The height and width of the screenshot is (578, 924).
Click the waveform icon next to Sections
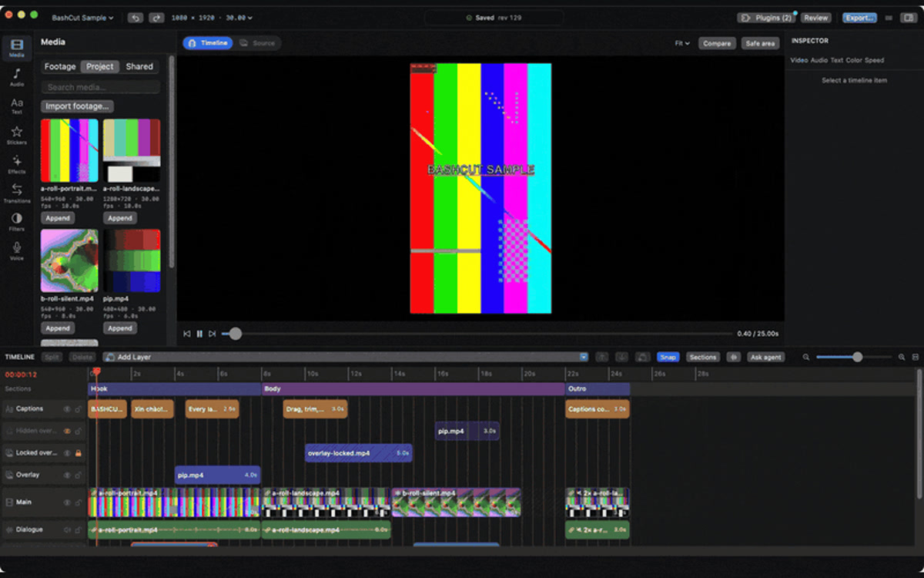point(734,357)
